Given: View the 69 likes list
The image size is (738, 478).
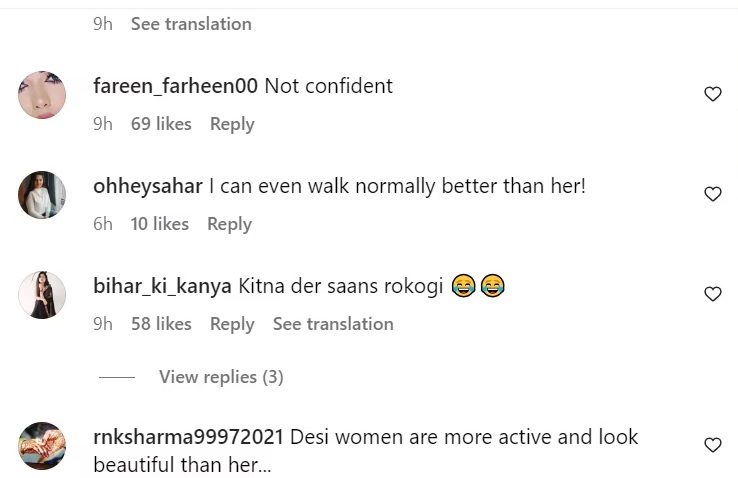Looking at the screenshot, I should coord(161,124).
